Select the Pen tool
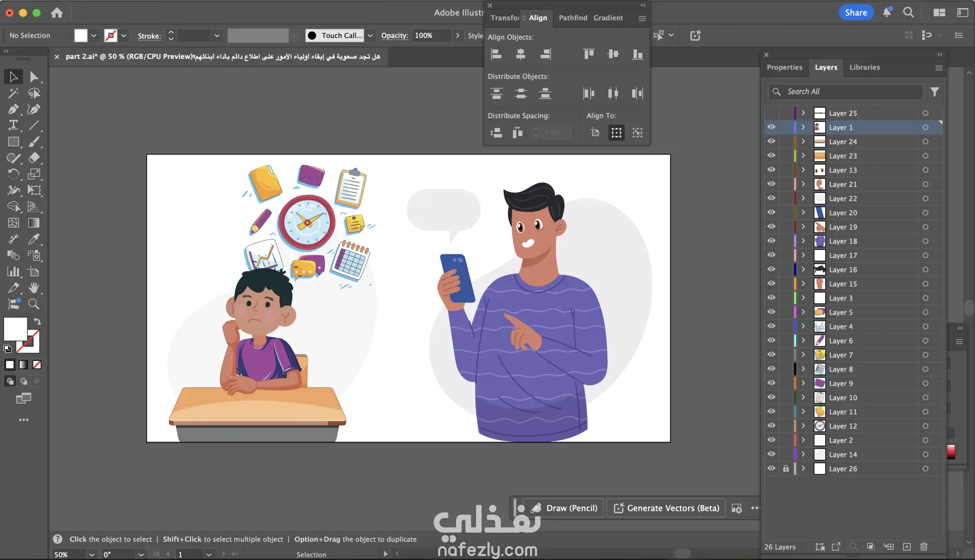The width and height of the screenshot is (975, 560). pyautogui.click(x=13, y=109)
